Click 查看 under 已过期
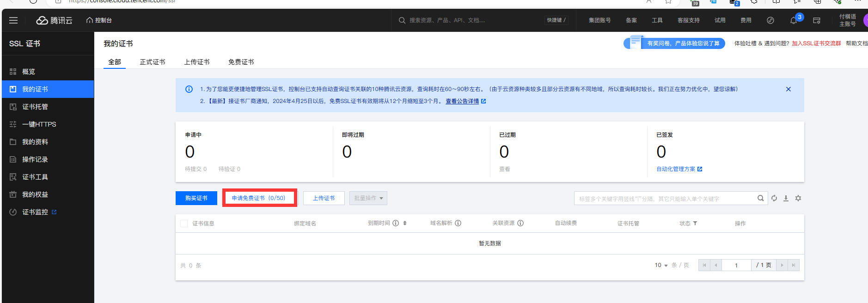Screen dimensions: 868x303 tap(505, 169)
